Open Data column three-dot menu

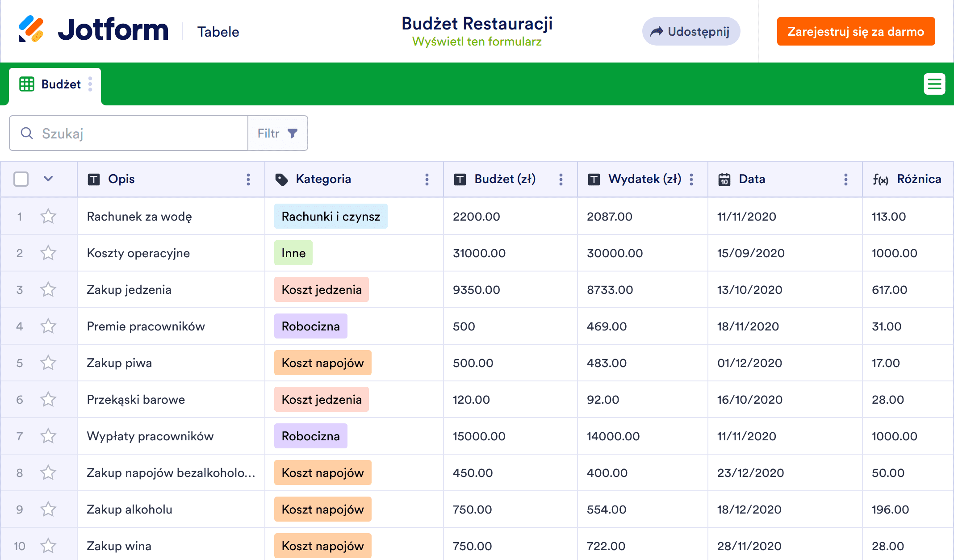(x=846, y=180)
